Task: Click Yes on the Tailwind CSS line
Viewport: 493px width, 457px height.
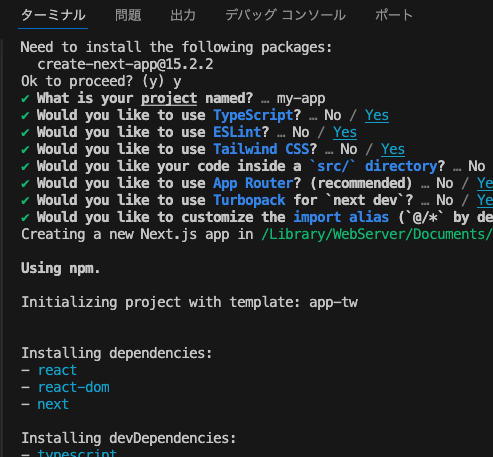Action: [393, 149]
